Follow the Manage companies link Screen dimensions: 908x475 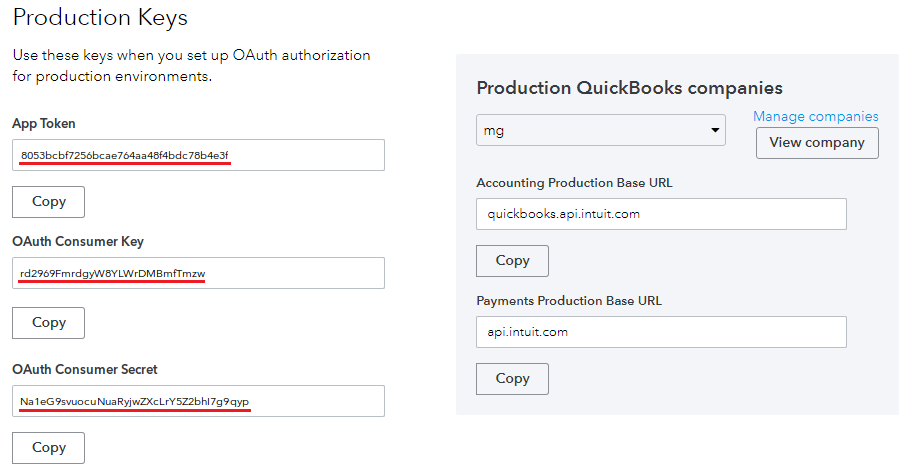(x=815, y=116)
